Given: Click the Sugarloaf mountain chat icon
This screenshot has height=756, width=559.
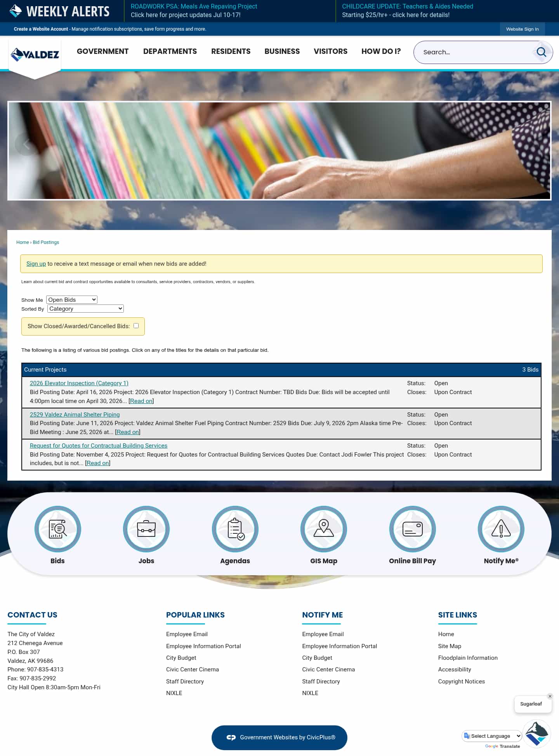Looking at the screenshot, I should (537, 734).
